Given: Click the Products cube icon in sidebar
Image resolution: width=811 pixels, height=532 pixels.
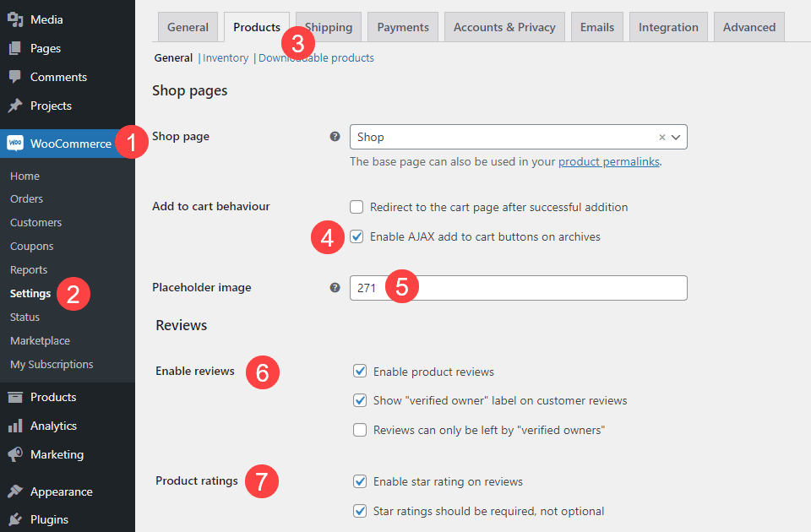Looking at the screenshot, I should (17, 397).
